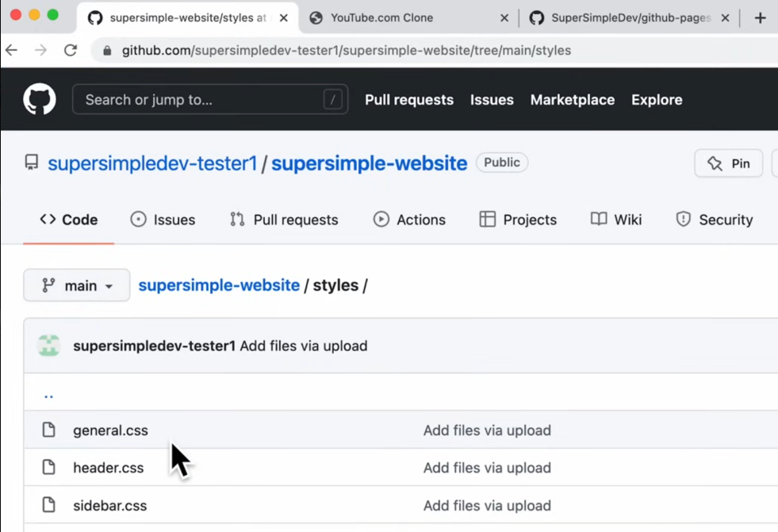The height and width of the screenshot is (532, 778).
Task: Switch to SuperSimpleDev/github-pages browser tab
Action: coord(630,18)
